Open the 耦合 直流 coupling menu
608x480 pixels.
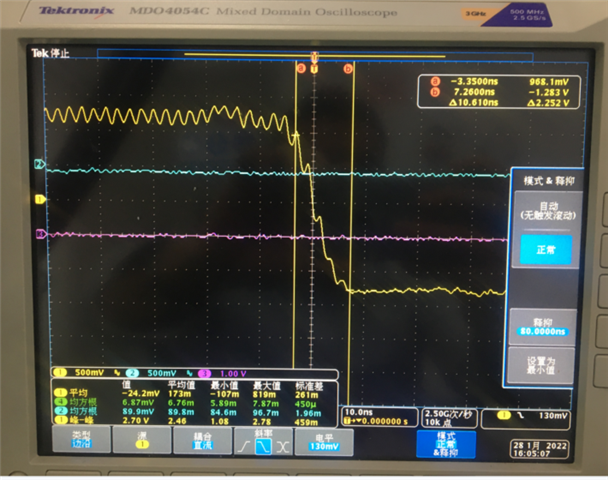203,441
